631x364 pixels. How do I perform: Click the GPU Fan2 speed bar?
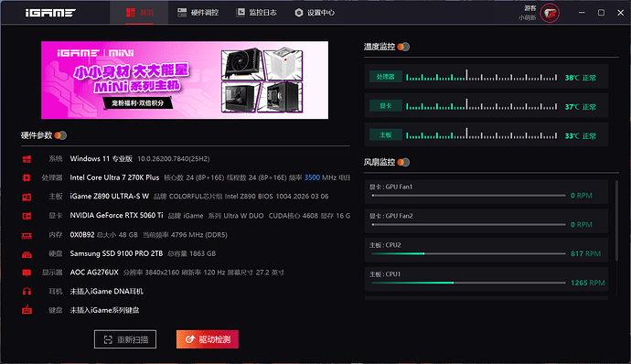pos(468,225)
